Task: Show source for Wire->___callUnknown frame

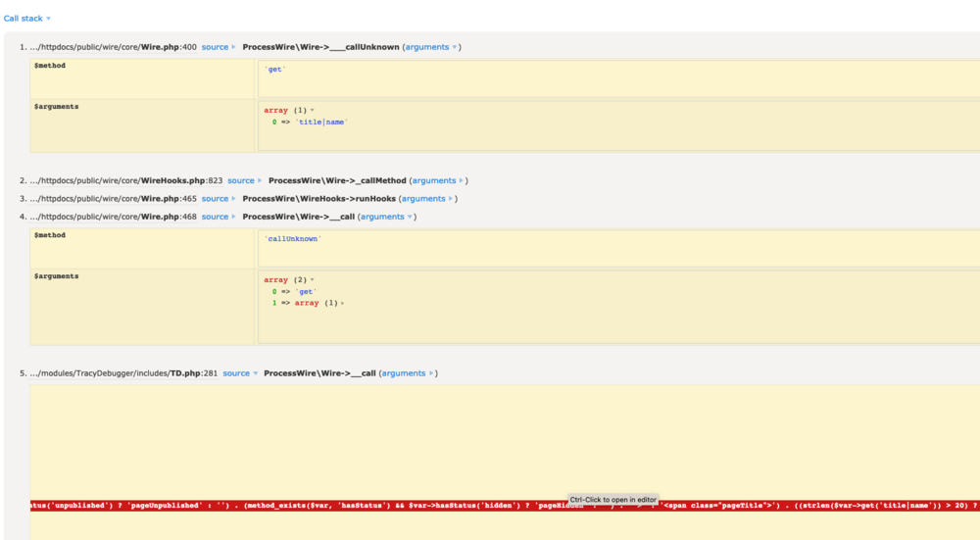Action: 218,47
